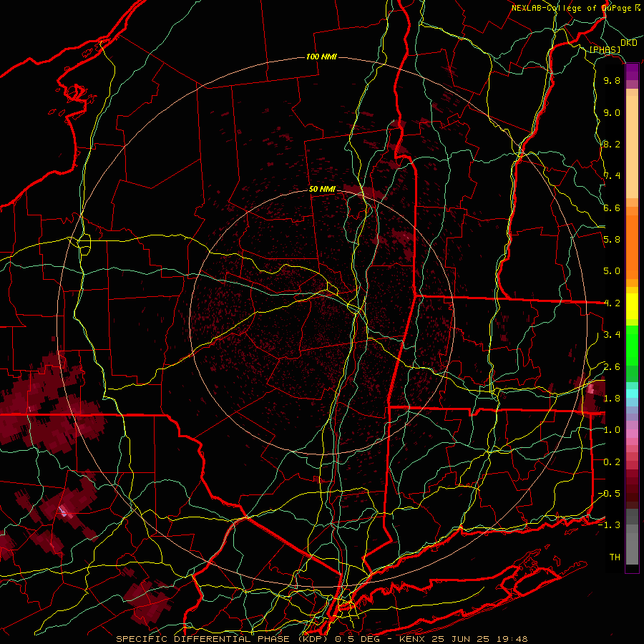Viewport: 644px width, 644px height.
Task: Click the -0.5 scale value
Action: [609, 493]
